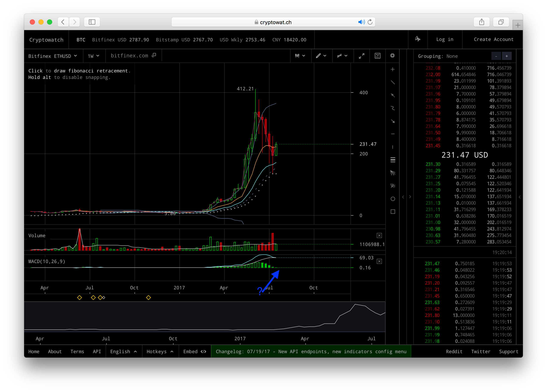Select the trend line drawing tool
Screen dimensions: 547x392
pos(393,83)
